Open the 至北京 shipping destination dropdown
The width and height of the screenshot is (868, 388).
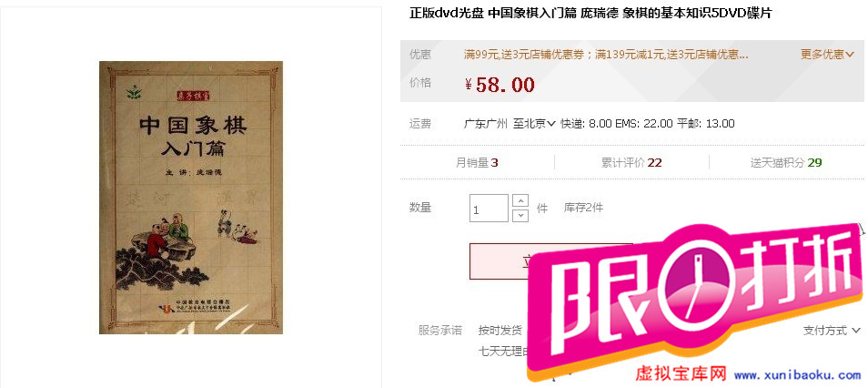[534, 123]
